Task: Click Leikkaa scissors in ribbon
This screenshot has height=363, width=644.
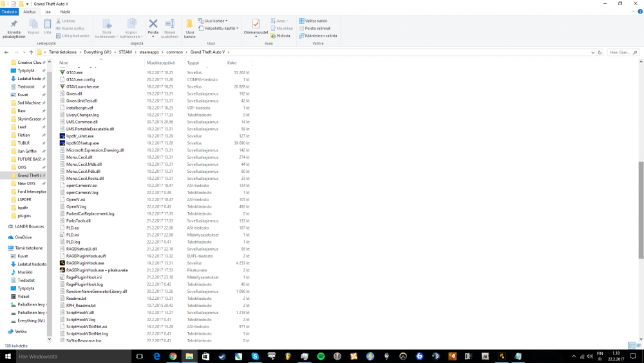Action: click(x=66, y=21)
